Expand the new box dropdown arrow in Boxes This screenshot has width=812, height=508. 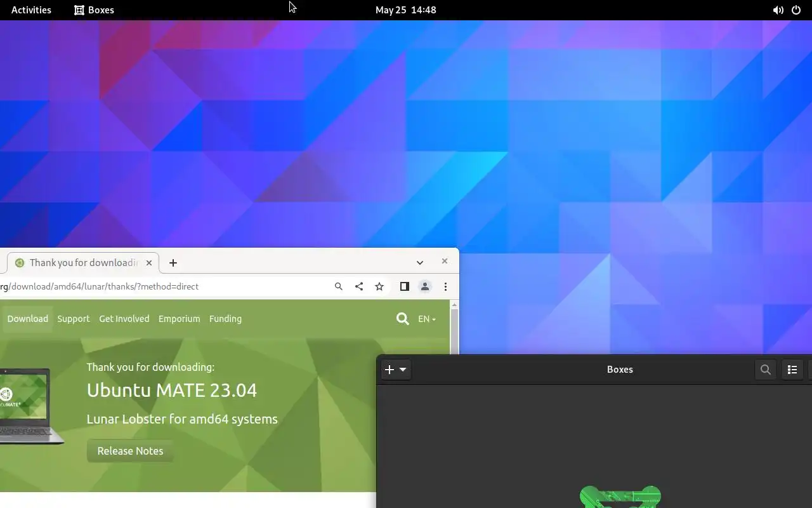(403, 370)
